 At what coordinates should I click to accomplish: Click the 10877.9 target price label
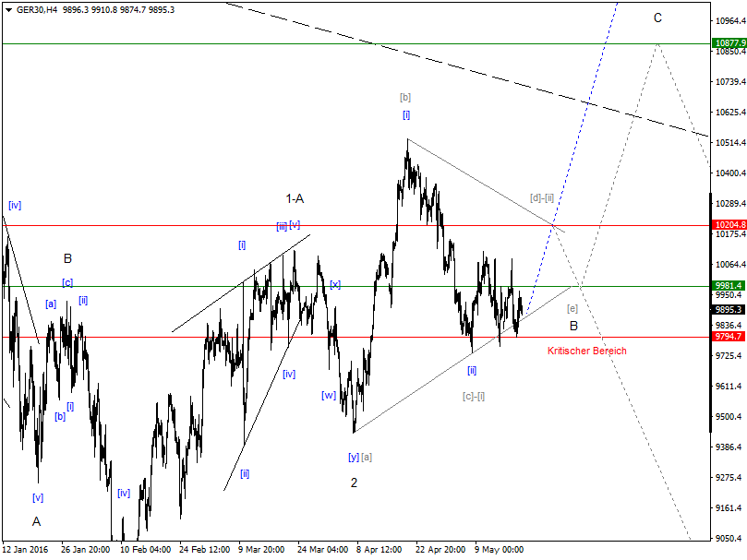(x=729, y=43)
